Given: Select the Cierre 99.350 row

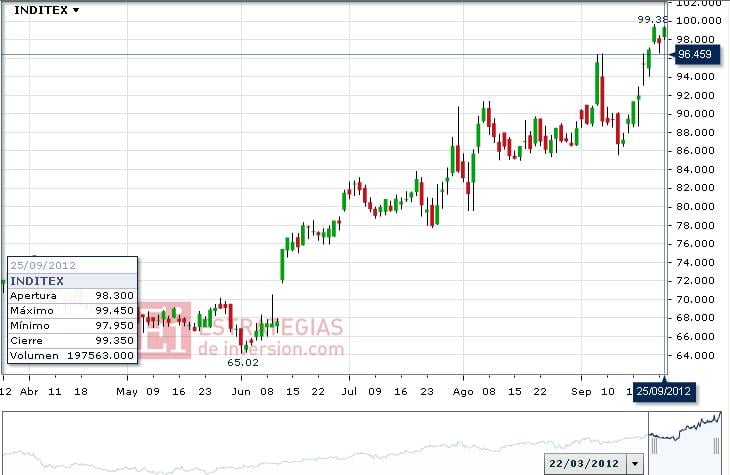Looking at the screenshot, I should point(72,340).
